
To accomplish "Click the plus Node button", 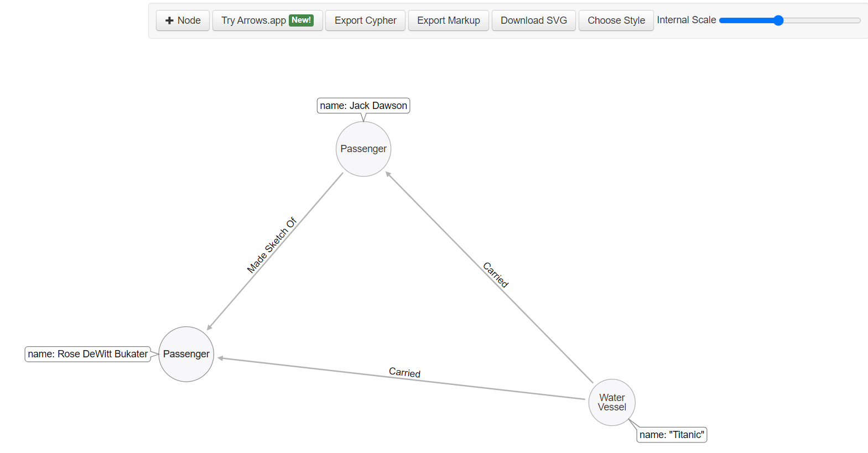I will point(183,20).
